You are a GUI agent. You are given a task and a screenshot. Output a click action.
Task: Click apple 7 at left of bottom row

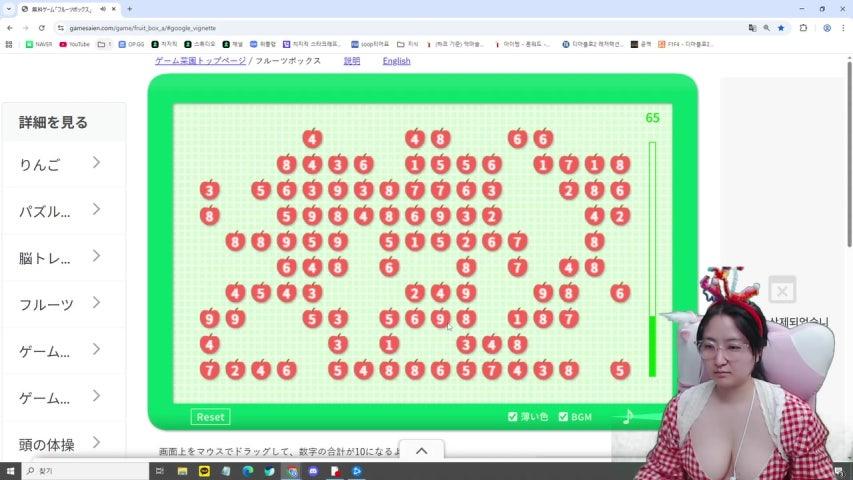pyautogui.click(x=209, y=370)
